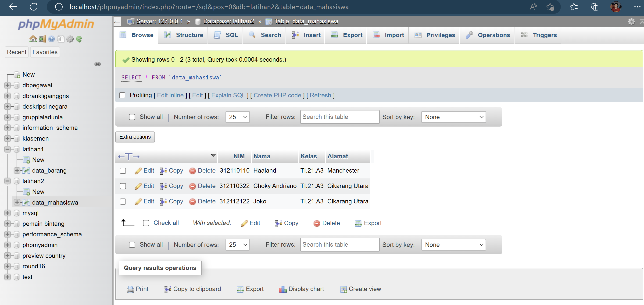Open the top Sort by key dropdown
Viewport: 644px width, 305px height.
coord(453,117)
